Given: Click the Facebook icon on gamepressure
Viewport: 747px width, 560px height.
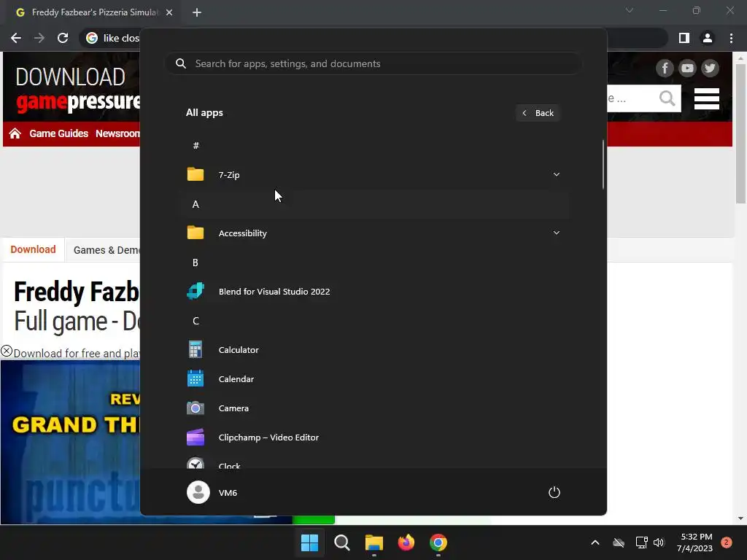Looking at the screenshot, I should click(x=665, y=68).
